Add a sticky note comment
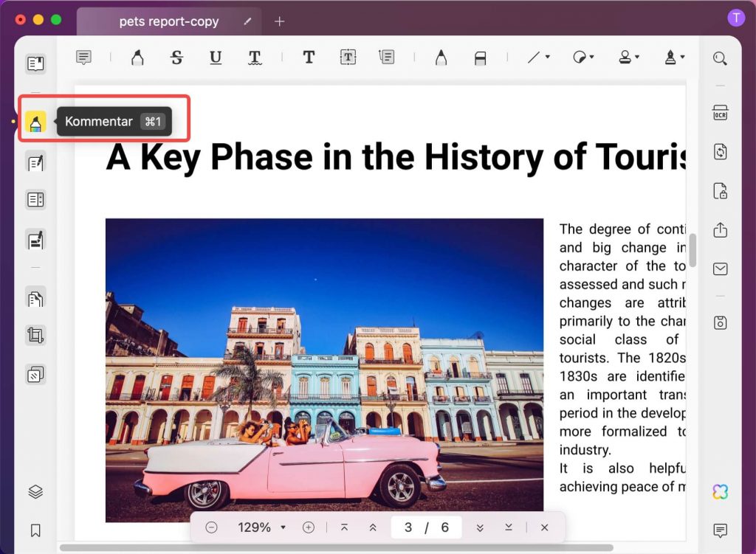 click(x=83, y=58)
